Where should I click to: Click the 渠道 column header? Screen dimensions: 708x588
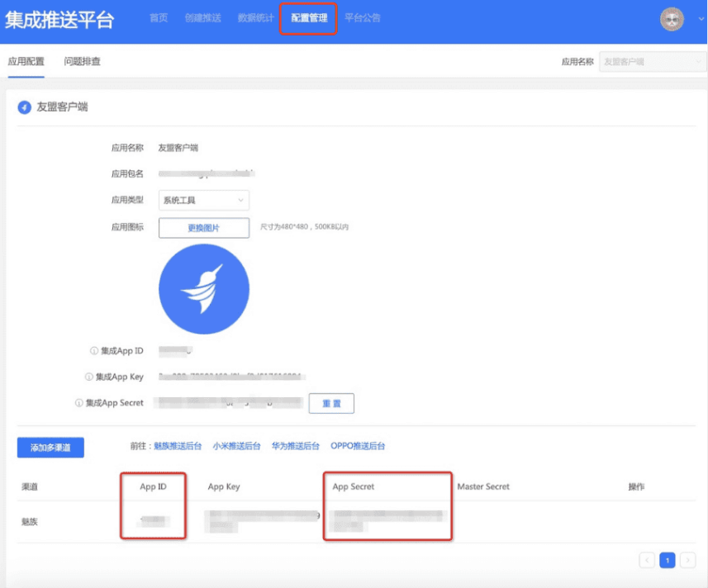coord(30,487)
